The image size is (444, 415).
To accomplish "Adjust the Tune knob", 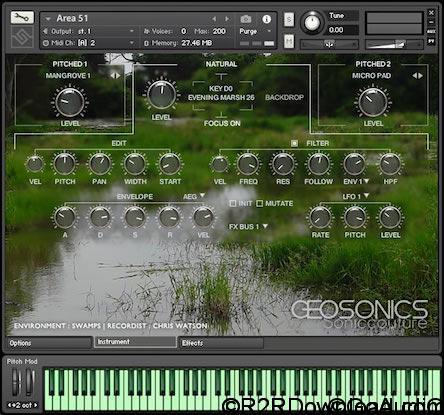I will coord(312,23).
